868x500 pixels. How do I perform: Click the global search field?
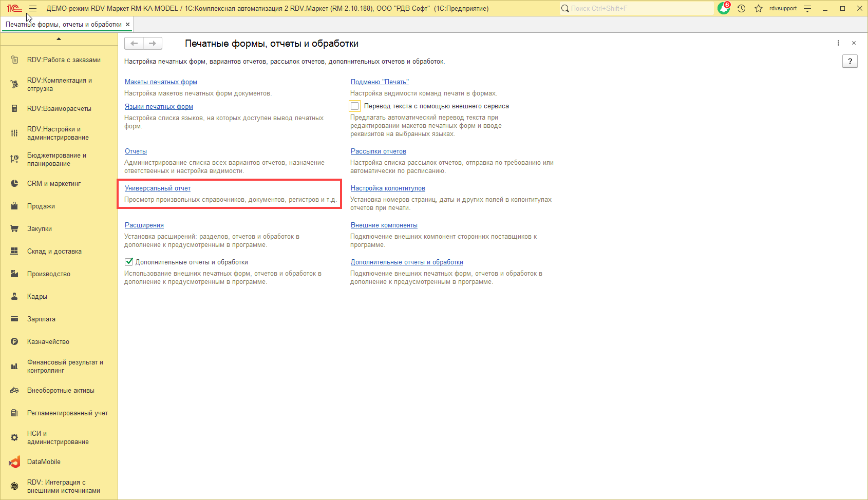point(637,8)
